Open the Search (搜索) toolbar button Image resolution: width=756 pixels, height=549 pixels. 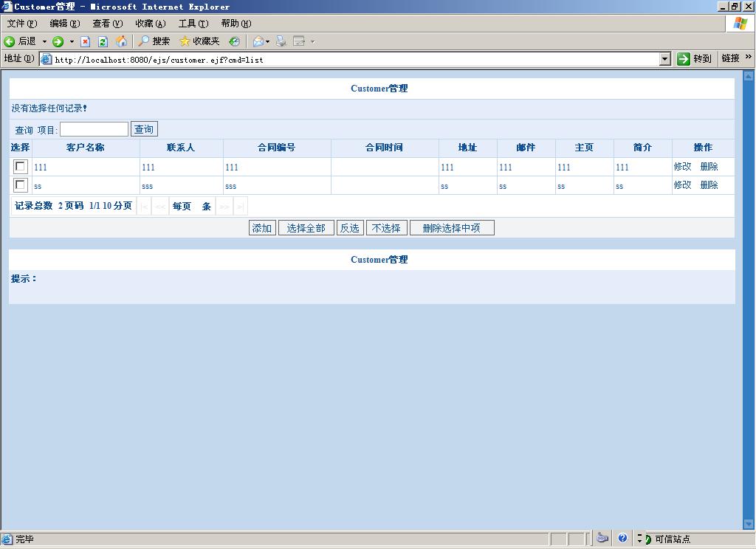154,41
